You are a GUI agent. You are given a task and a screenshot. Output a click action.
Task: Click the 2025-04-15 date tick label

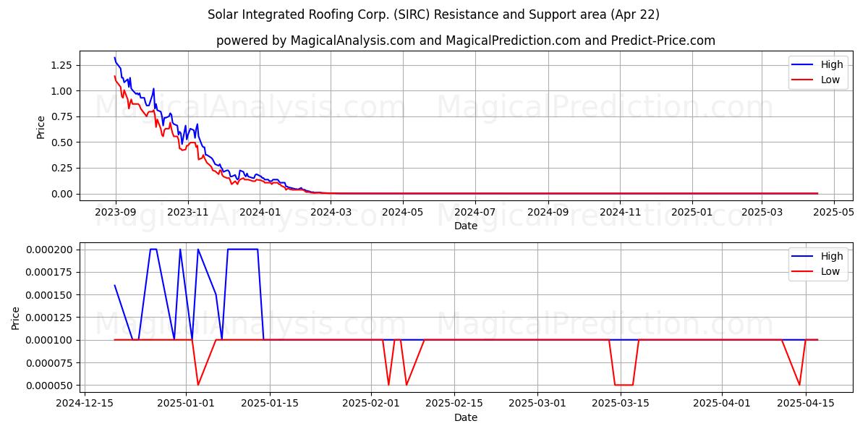[x=806, y=404]
